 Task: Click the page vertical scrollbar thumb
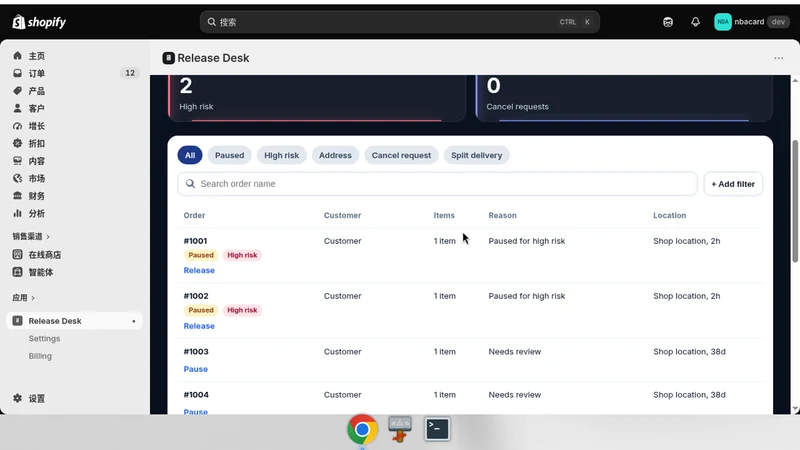click(x=795, y=202)
